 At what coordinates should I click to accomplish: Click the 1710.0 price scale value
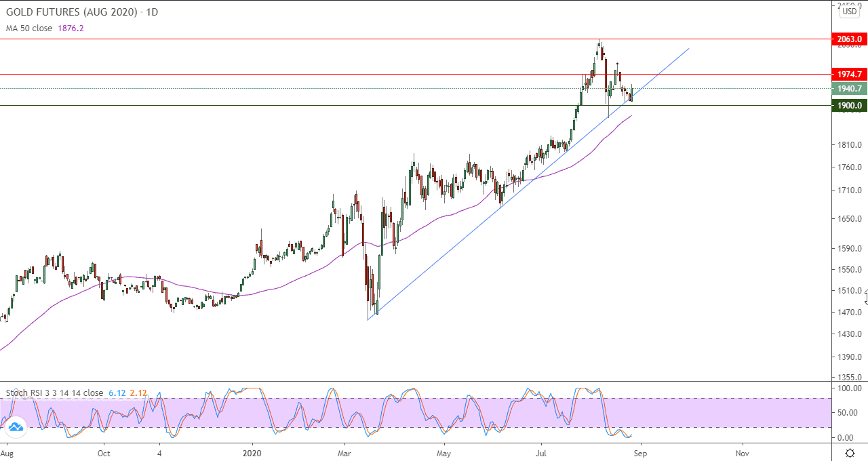click(x=850, y=191)
